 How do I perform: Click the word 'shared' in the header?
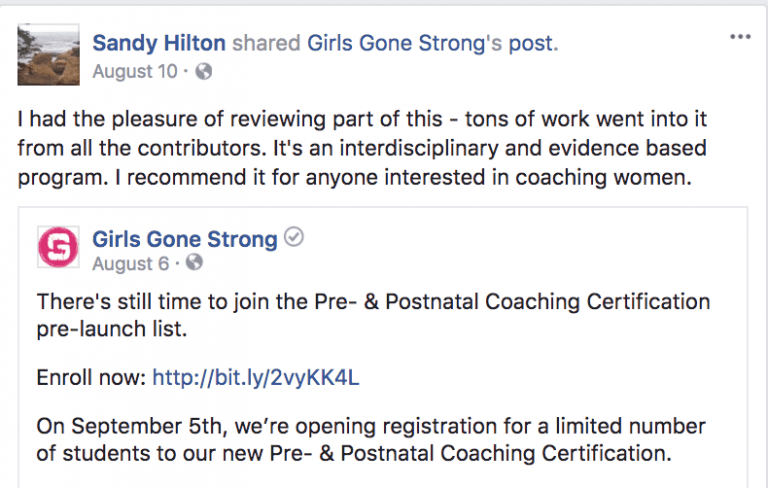point(266,43)
